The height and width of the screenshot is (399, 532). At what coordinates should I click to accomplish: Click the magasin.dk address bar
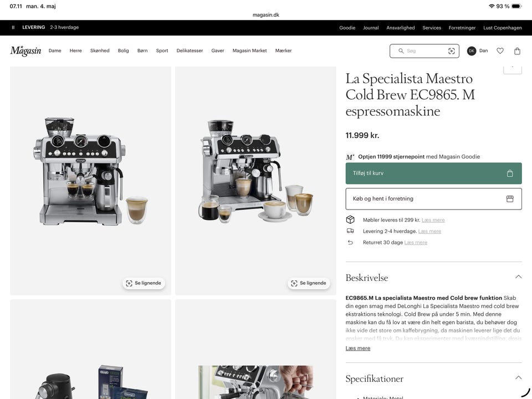pos(266,14)
